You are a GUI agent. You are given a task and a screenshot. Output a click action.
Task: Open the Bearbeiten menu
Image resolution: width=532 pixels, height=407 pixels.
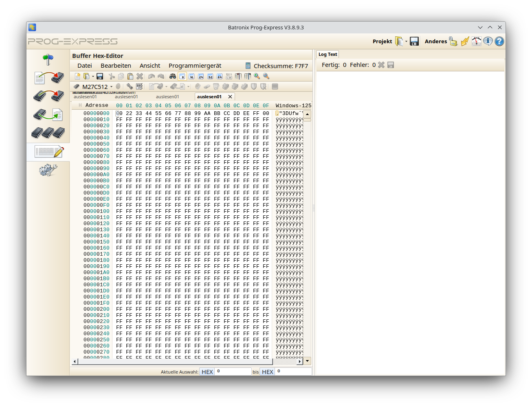(x=116, y=65)
